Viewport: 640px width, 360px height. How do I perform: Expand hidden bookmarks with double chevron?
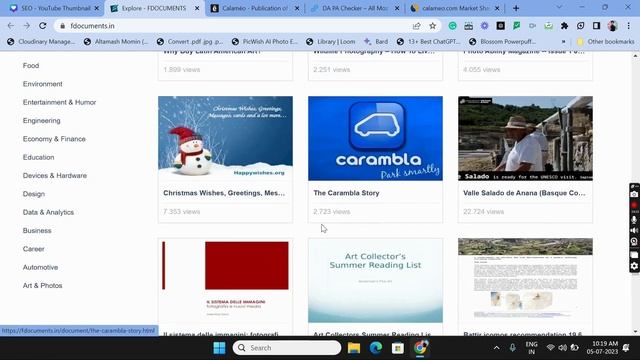(563, 42)
